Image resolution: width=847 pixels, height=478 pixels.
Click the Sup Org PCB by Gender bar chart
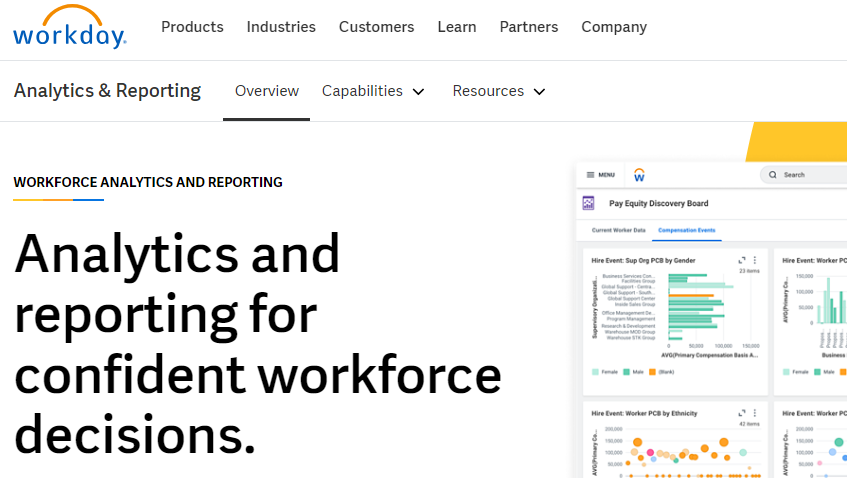coord(676,315)
